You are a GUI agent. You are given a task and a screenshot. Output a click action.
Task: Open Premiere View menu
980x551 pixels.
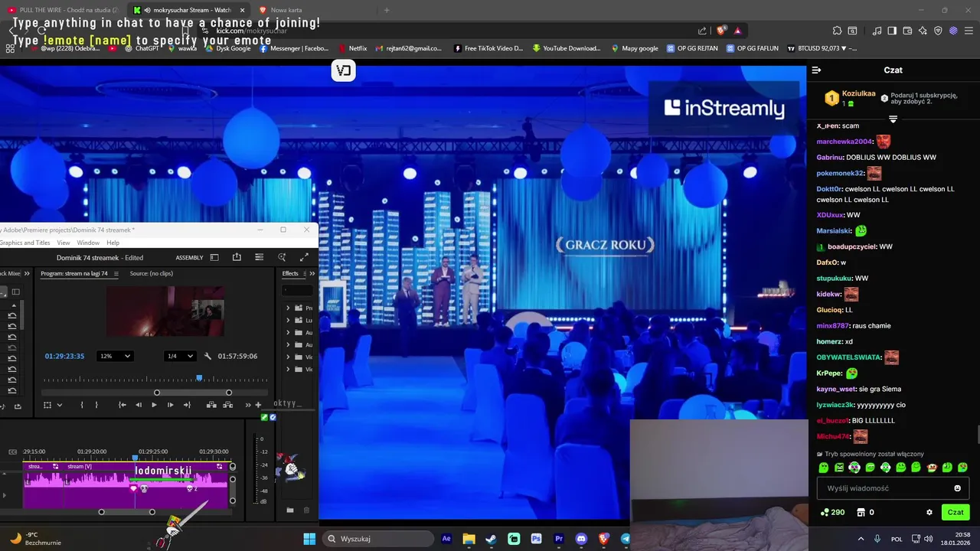click(64, 243)
